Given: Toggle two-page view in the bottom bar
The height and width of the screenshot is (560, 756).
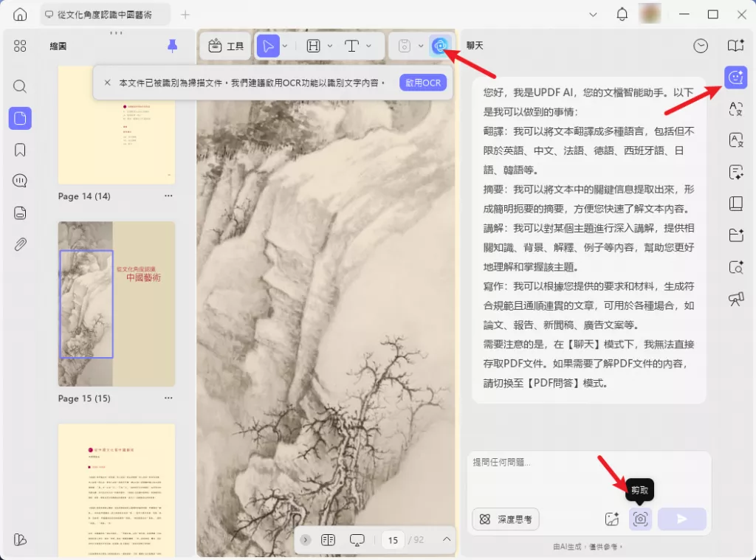Looking at the screenshot, I should click(329, 539).
